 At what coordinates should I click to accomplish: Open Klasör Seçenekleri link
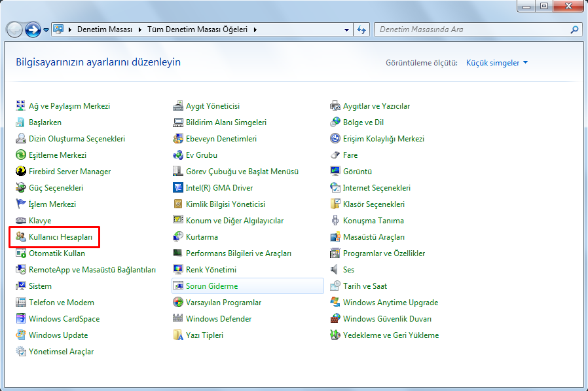[374, 204]
